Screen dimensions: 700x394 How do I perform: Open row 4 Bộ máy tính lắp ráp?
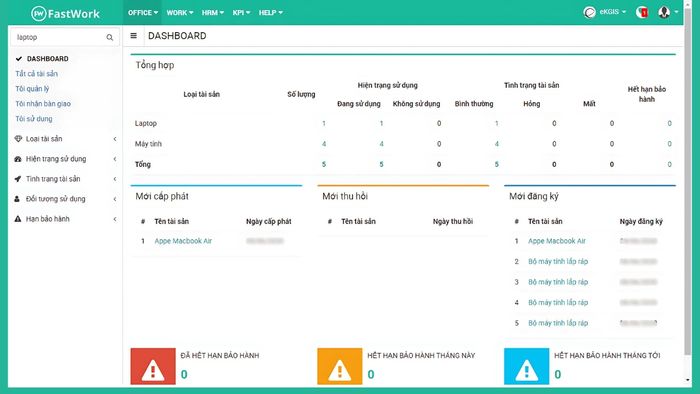pyautogui.click(x=558, y=303)
